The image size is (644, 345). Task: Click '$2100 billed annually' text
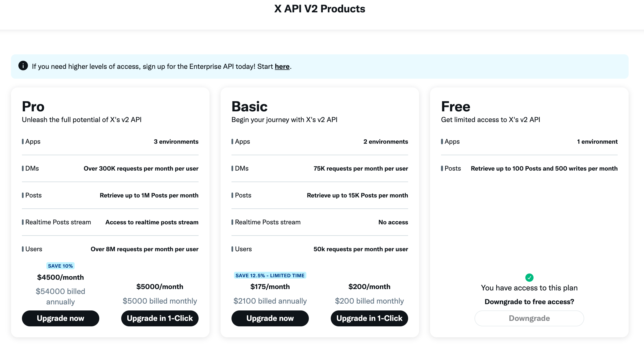coord(270,301)
